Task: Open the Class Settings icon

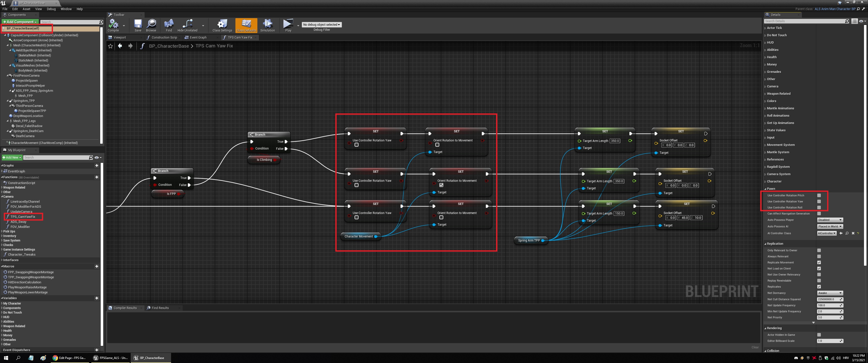Action: [x=222, y=24]
